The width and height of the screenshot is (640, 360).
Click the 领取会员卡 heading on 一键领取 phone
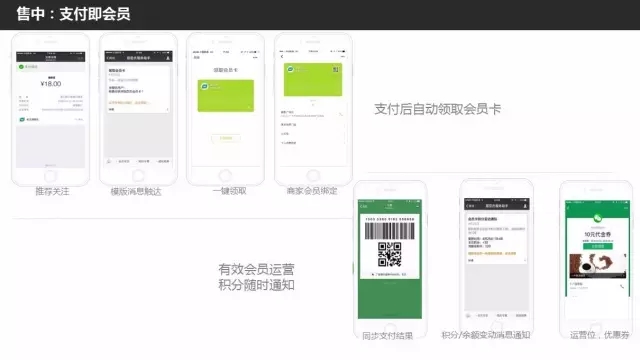click(226, 70)
